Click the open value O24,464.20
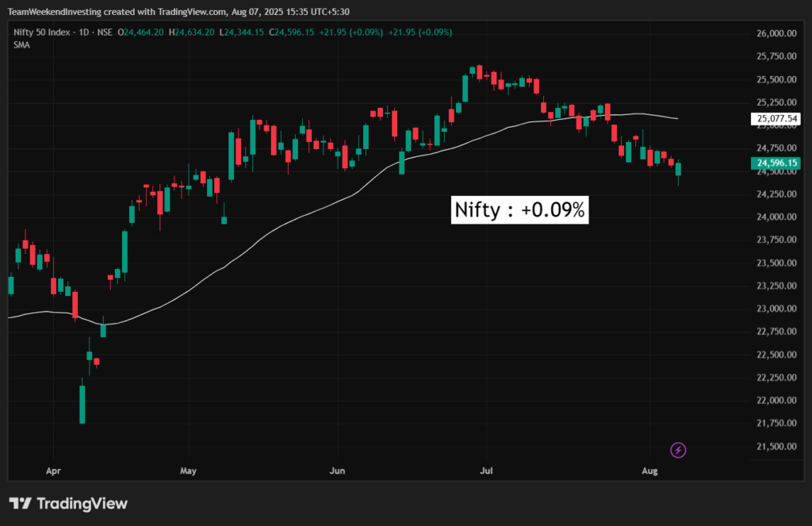The height and width of the screenshot is (526, 812). coord(140,32)
